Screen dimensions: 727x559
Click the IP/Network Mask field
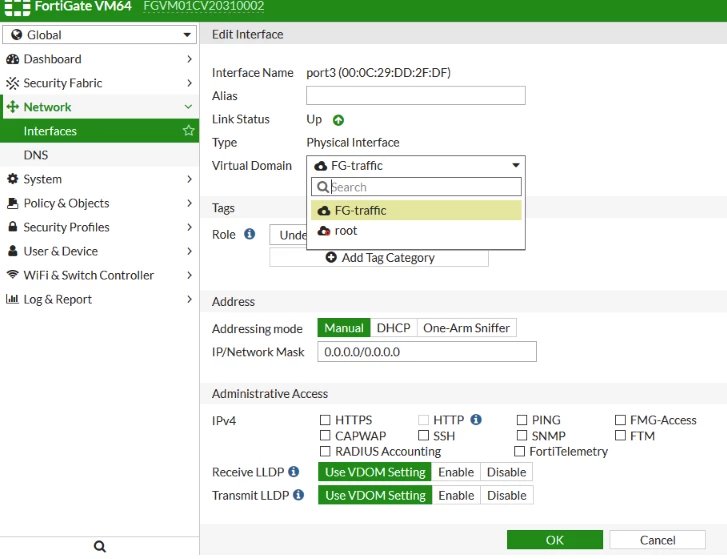427,352
